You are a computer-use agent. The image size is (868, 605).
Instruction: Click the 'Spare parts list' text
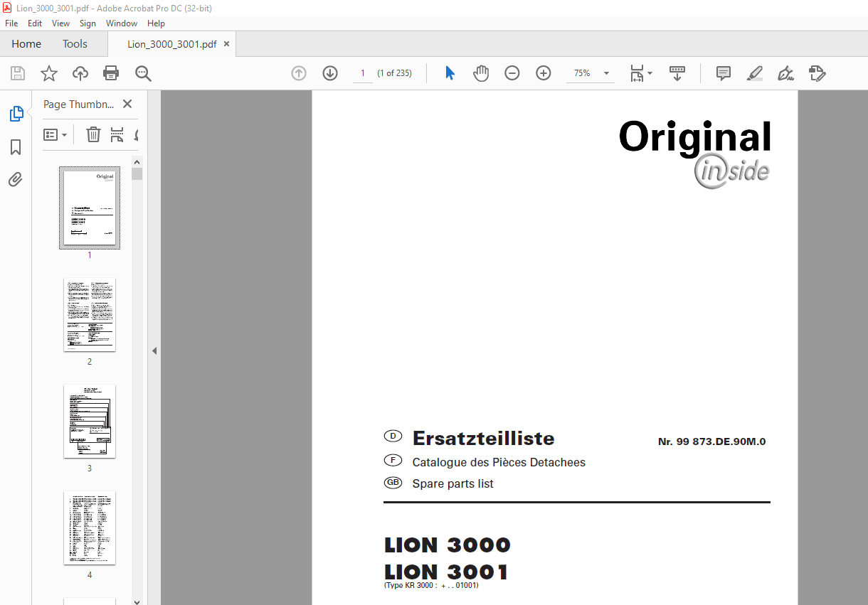452,483
